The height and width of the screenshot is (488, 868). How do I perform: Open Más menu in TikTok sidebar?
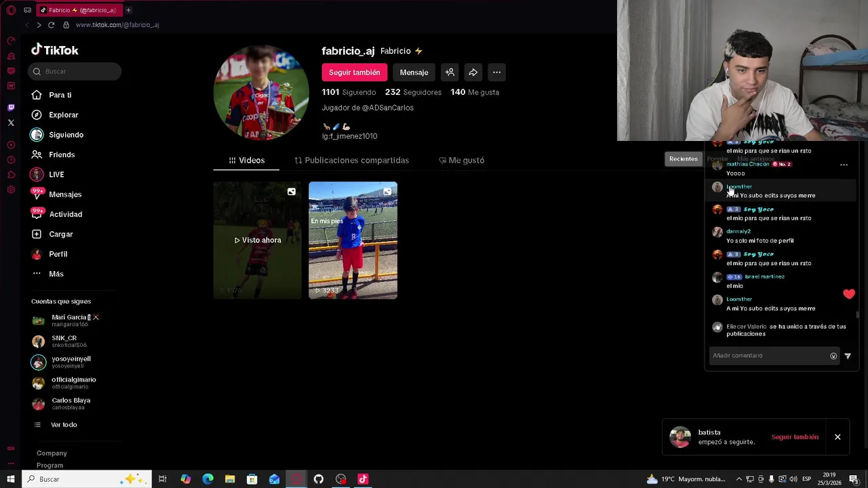click(x=56, y=274)
